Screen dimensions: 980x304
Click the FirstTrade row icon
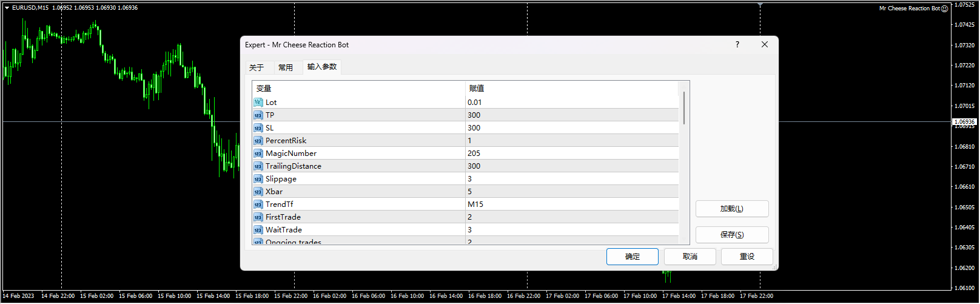point(258,217)
